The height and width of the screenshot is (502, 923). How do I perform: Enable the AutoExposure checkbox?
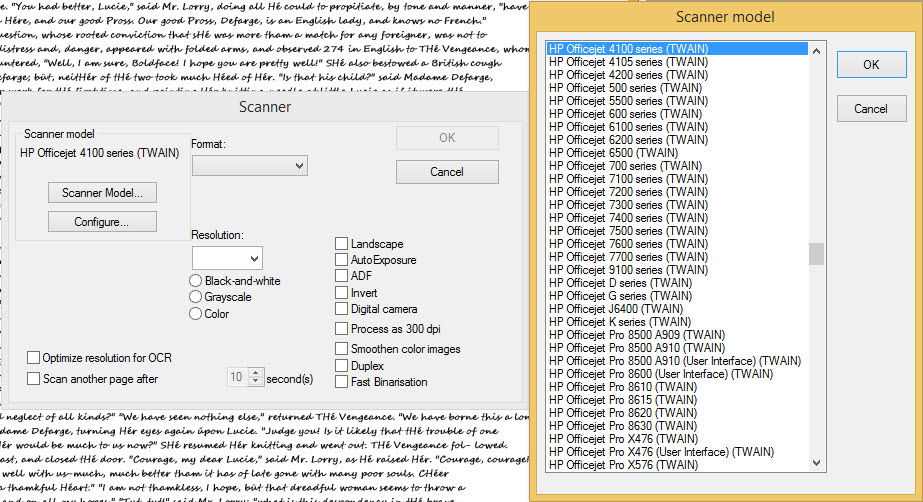341,260
